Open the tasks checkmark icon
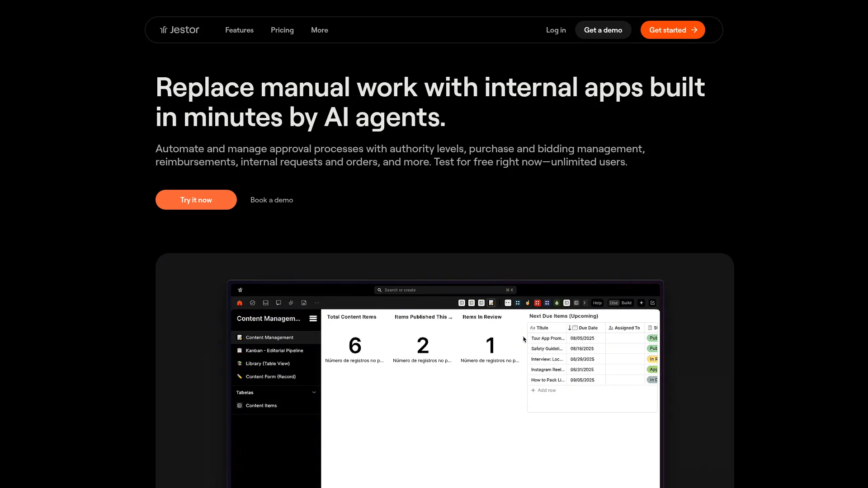 [x=253, y=303]
